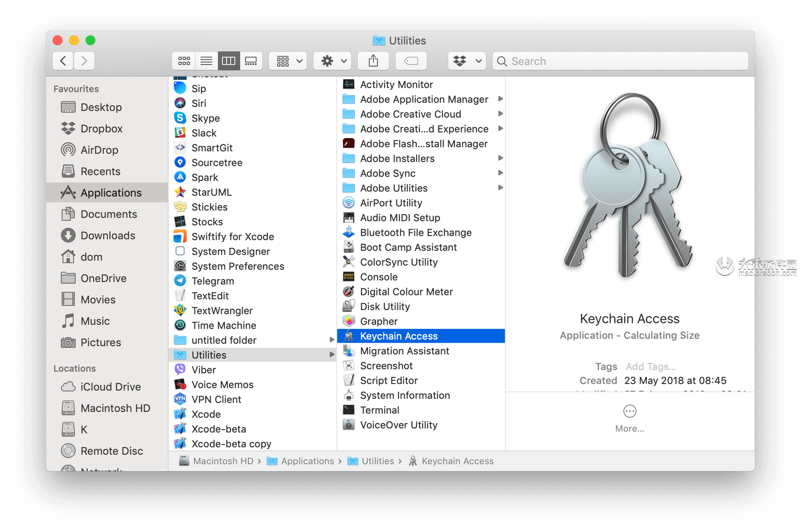Click the Activity Monitor app icon

pos(349,84)
